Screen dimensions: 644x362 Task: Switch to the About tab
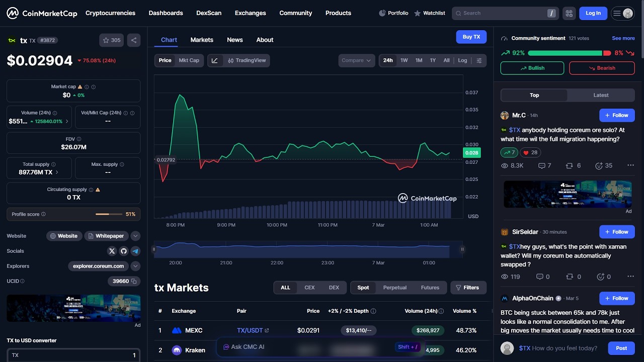(x=265, y=40)
